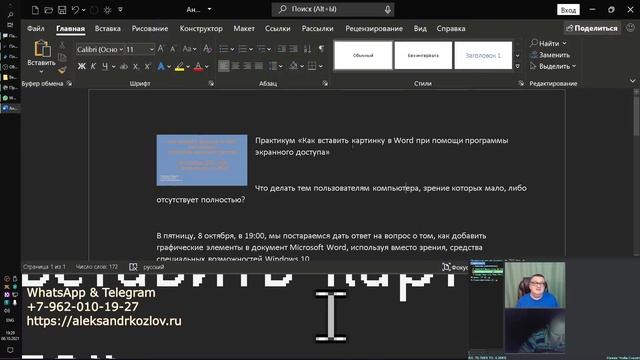Click the line spacing icon
The width and height of the screenshot is (640, 360).
[273, 66]
